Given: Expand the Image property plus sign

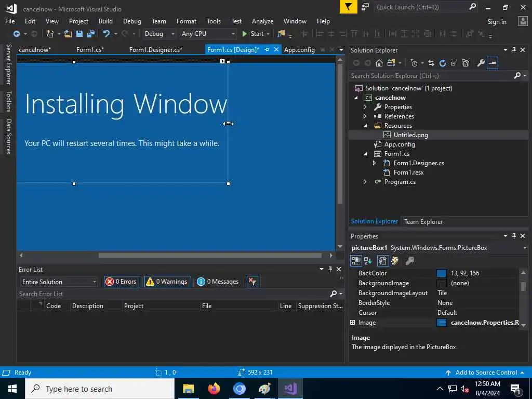Looking at the screenshot, I should [x=353, y=322].
